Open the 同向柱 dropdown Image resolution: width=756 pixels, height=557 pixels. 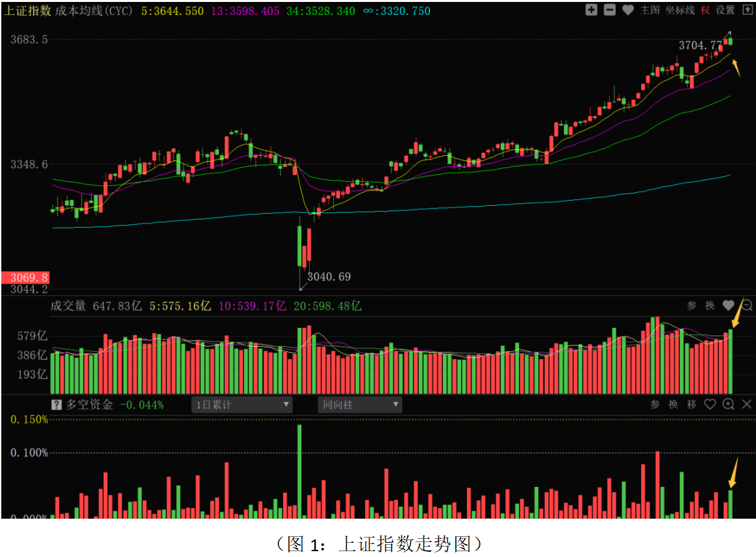360,404
